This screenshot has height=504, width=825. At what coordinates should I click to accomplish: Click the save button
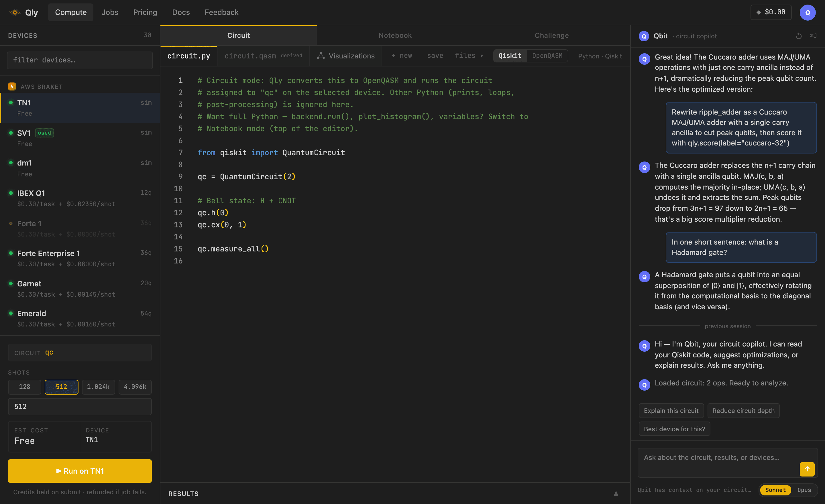pos(435,56)
